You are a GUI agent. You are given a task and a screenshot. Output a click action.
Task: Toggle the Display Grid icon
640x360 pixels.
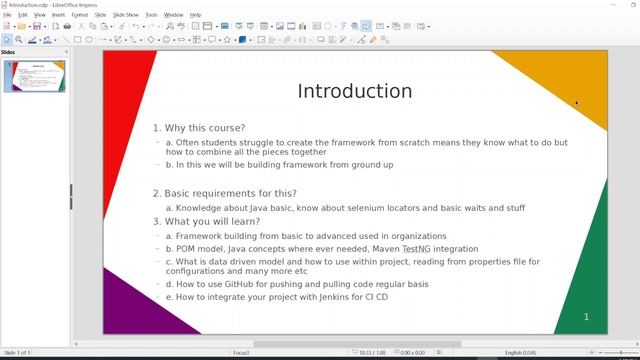(196, 26)
